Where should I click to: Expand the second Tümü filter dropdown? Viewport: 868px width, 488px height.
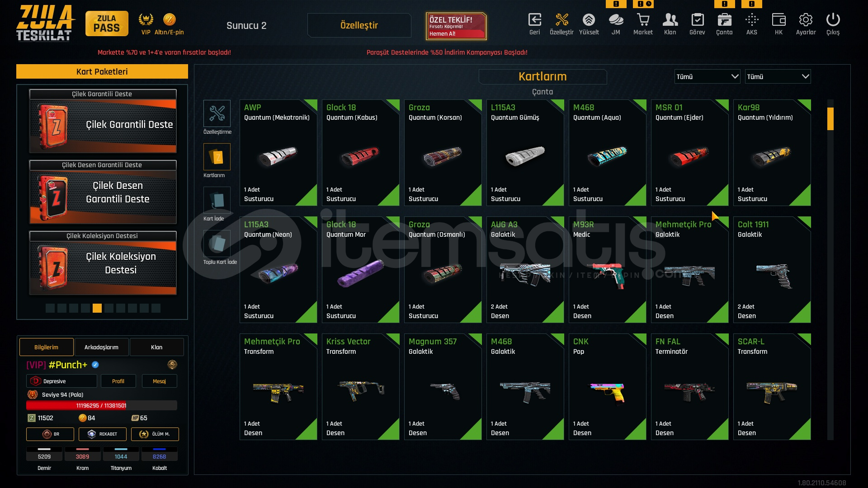778,76
